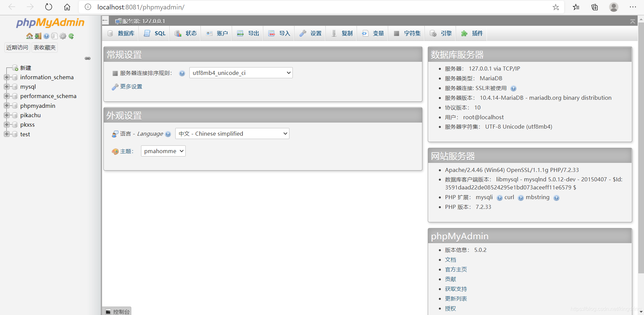This screenshot has height=315, width=644.
Task: View site information icon in address bar
Action: tap(88, 7)
